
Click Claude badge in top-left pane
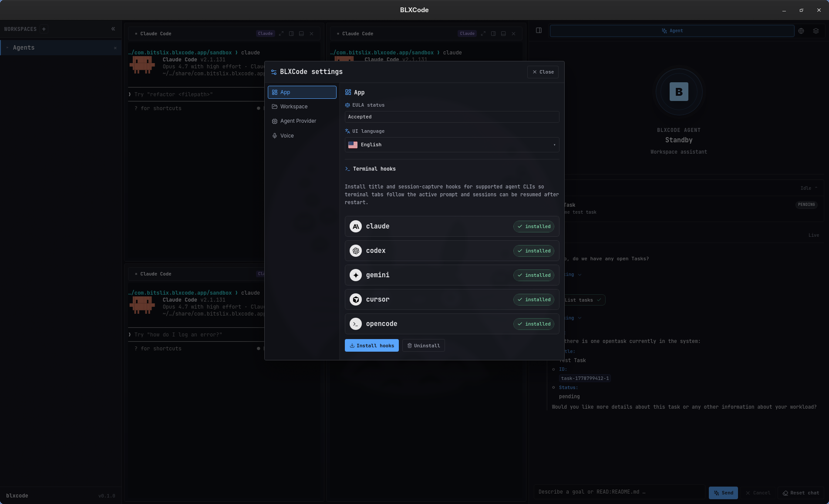(x=265, y=34)
